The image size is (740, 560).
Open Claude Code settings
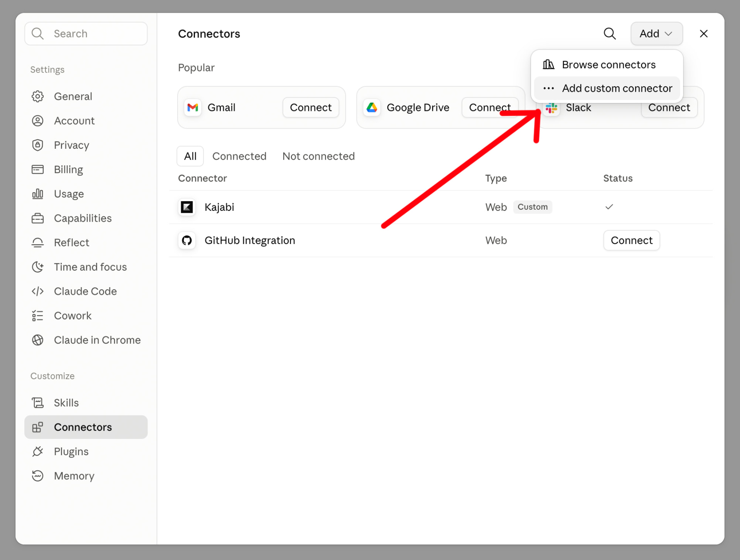pyautogui.click(x=86, y=291)
